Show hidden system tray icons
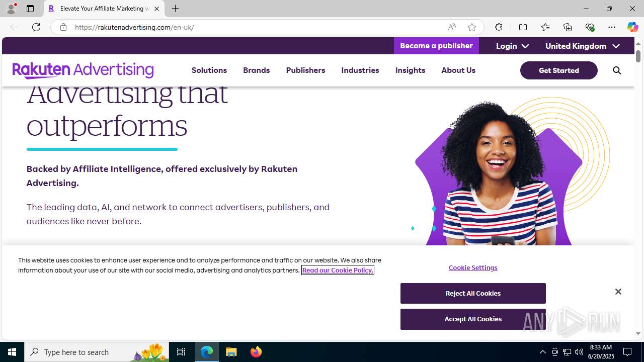This screenshot has width=644, height=362. (542, 352)
